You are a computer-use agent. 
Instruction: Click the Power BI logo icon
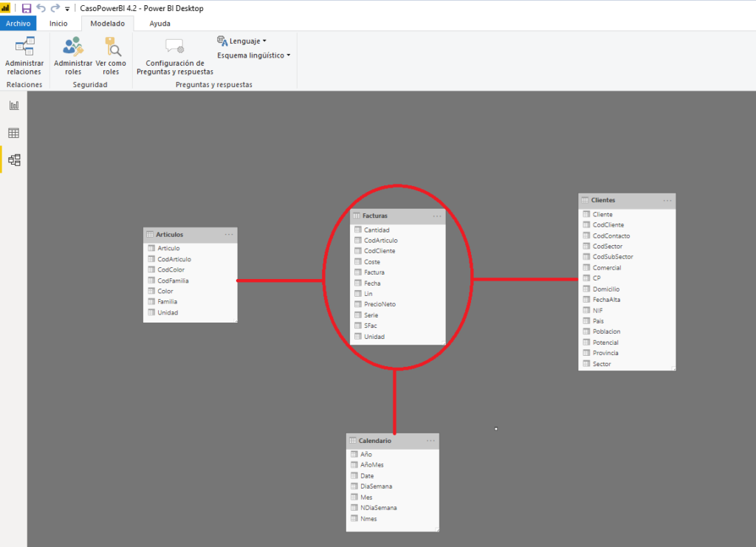[x=7, y=7]
